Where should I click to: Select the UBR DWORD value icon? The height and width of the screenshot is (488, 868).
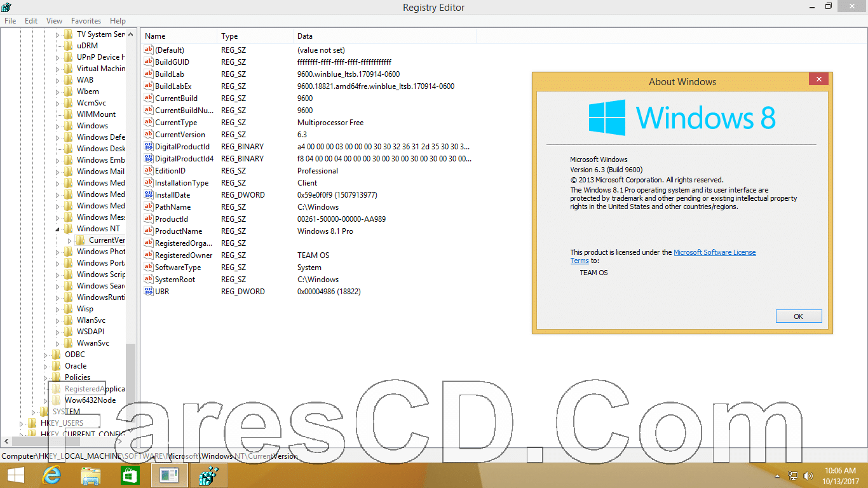tap(149, 291)
